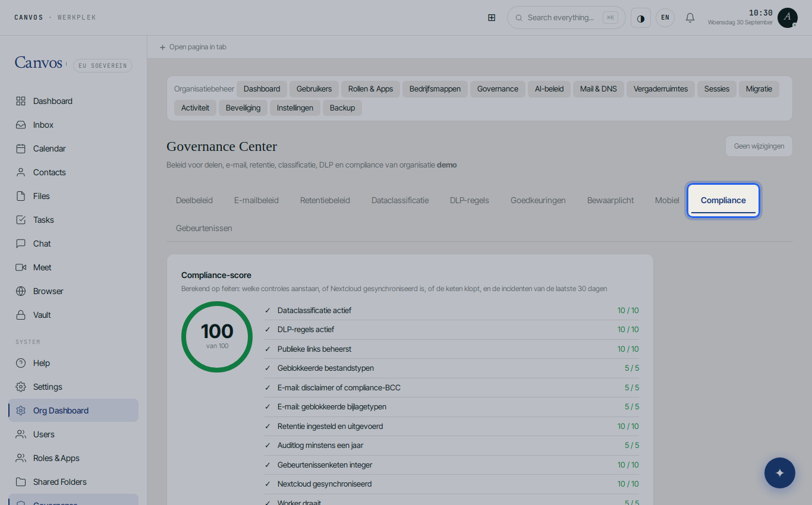Select the Contacts person icon
Image resolution: width=812 pixels, height=505 pixels.
pyautogui.click(x=21, y=172)
